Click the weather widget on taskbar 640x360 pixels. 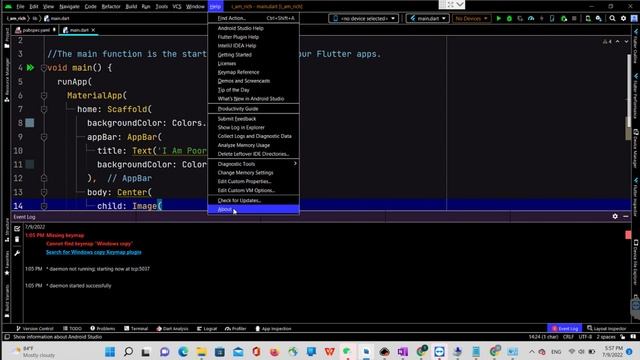[33, 352]
